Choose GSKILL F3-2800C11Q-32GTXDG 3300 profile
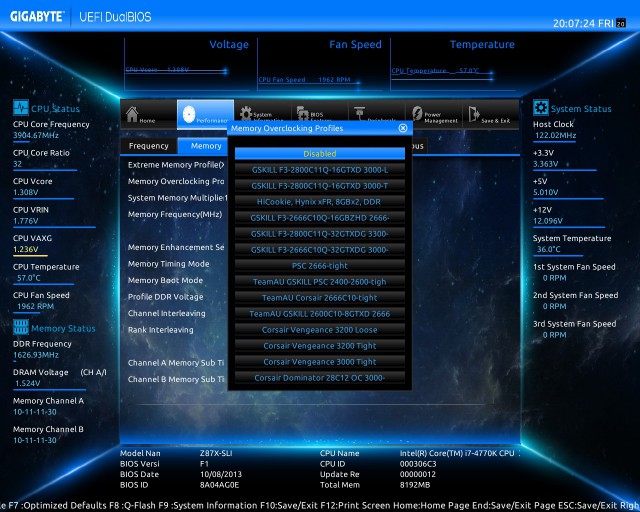The image size is (640, 512). 320,234
